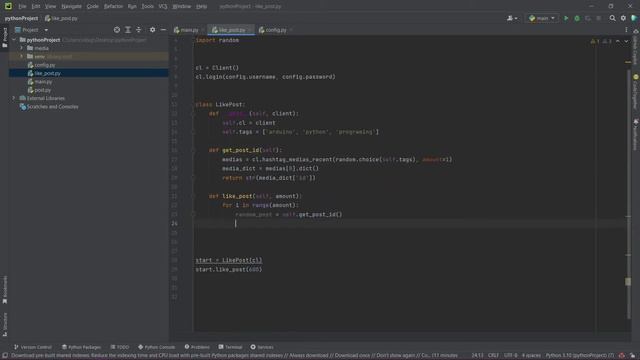Viewport: 640px width, 360px height.
Task: Expand all items in Project tree
Action: tap(128, 30)
